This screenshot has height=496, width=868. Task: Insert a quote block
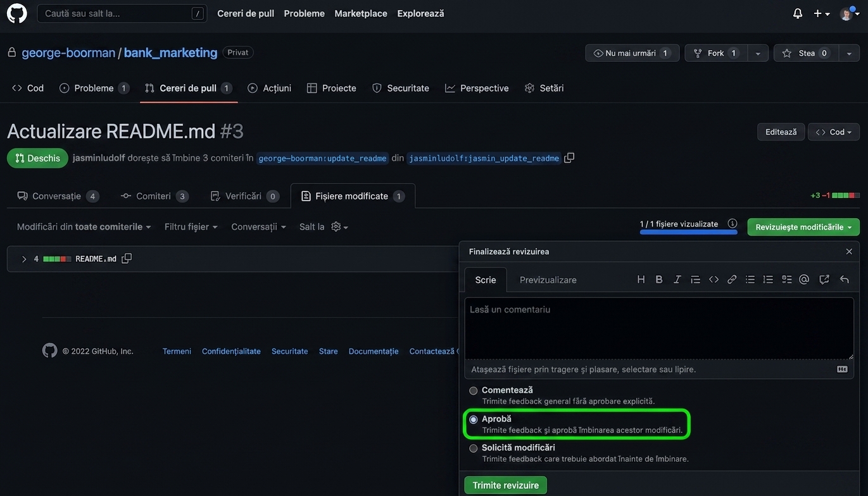(x=695, y=280)
